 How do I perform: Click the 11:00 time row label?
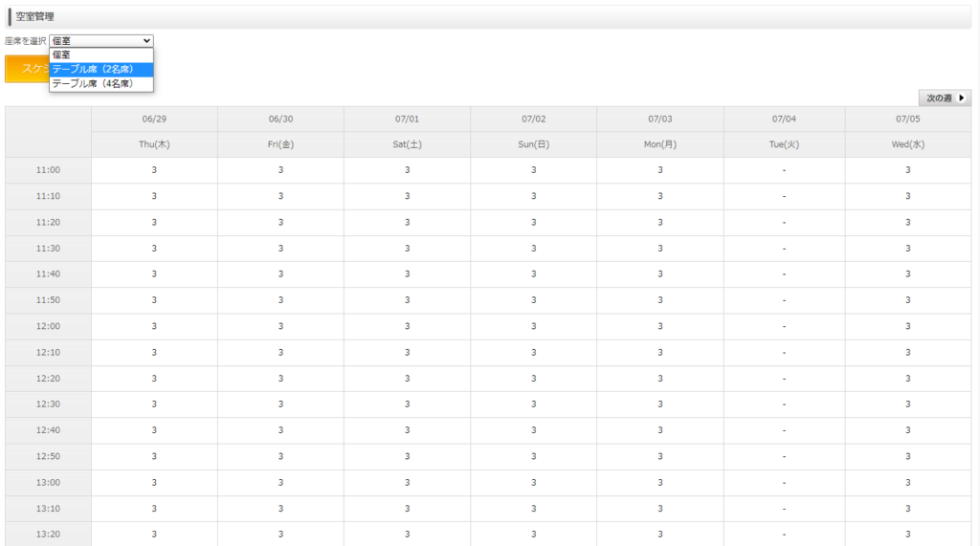(48, 170)
